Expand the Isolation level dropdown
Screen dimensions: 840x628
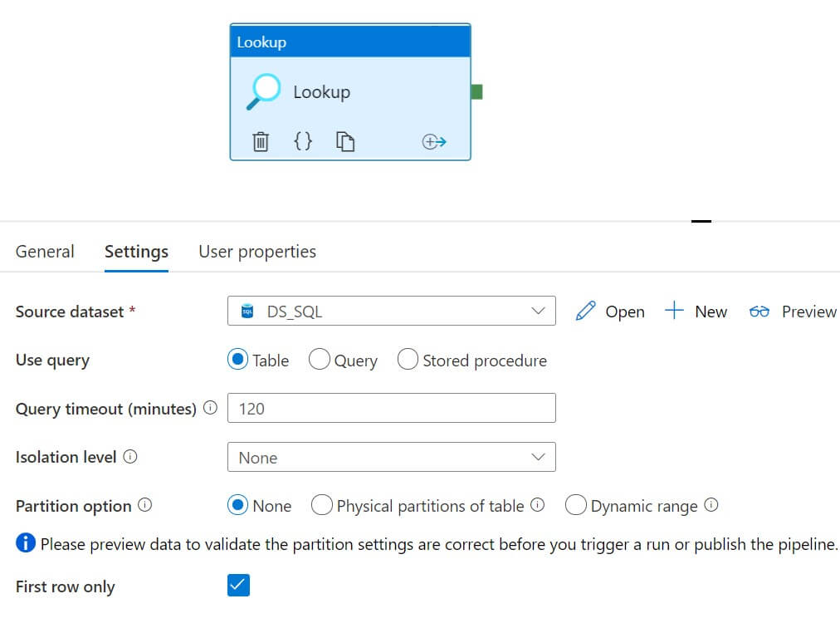(x=391, y=457)
